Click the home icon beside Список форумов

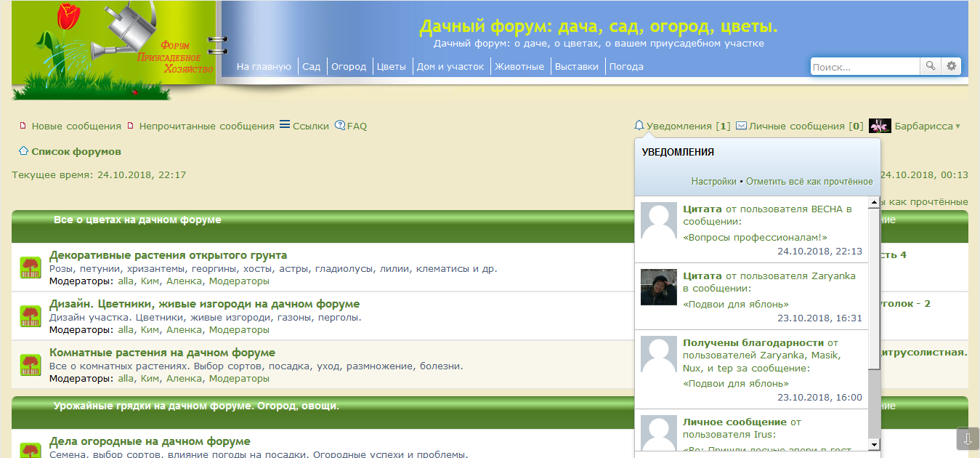[x=23, y=151]
